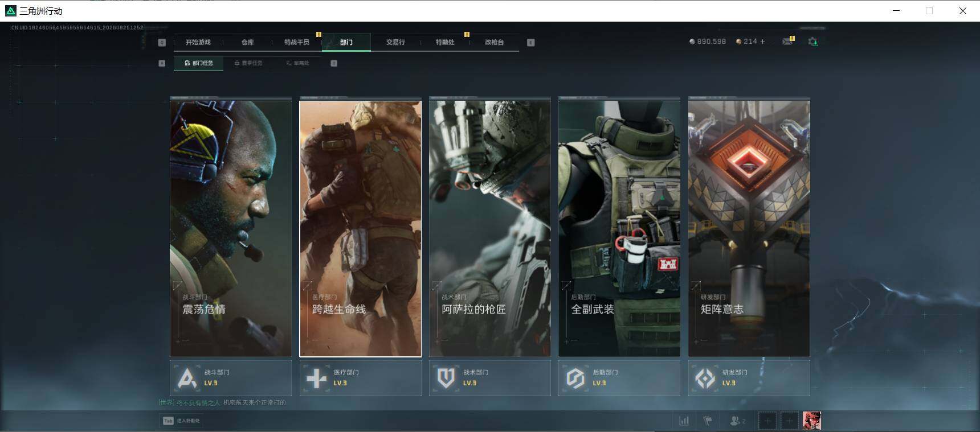The height and width of the screenshot is (432, 980).
Task: Click the key hint right of sub-tabs
Action: (x=334, y=63)
